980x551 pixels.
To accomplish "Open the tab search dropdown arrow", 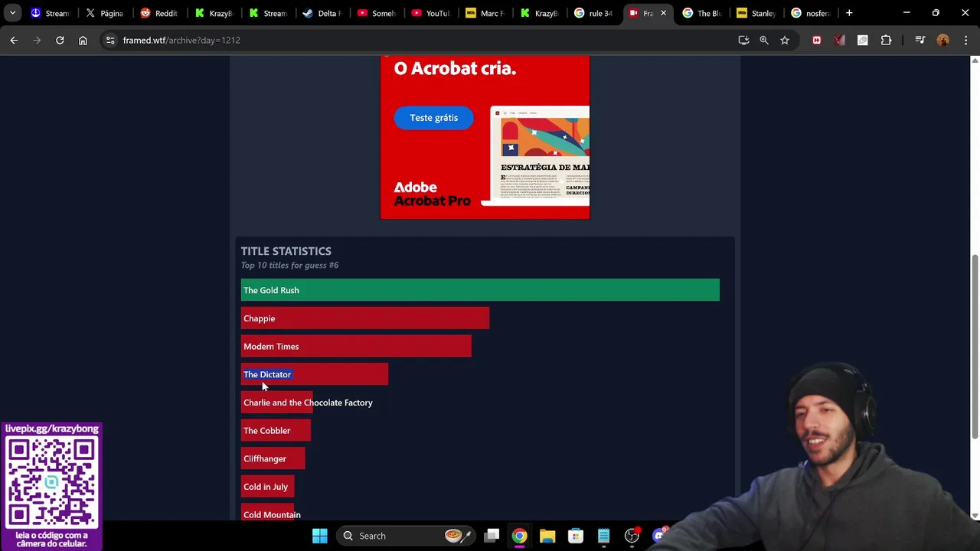I will [x=12, y=13].
